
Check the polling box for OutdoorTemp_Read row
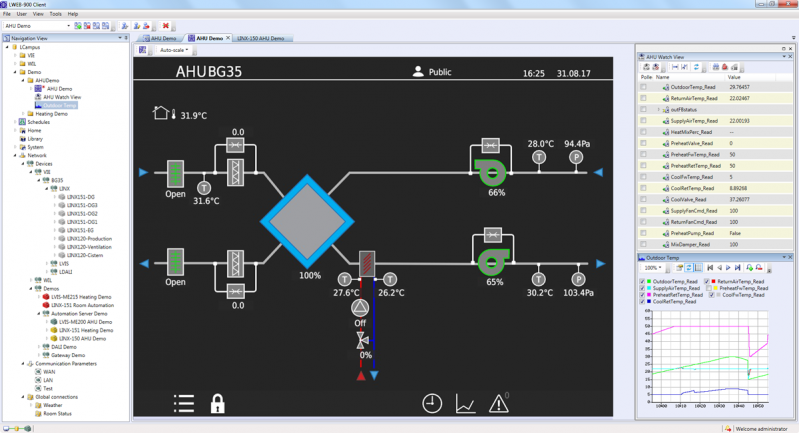(643, 87)
